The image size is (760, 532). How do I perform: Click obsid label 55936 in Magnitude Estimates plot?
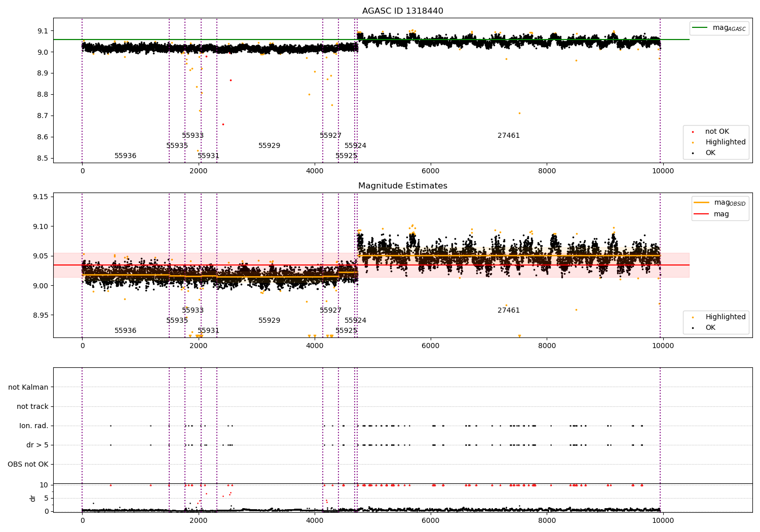coord(125,331)
